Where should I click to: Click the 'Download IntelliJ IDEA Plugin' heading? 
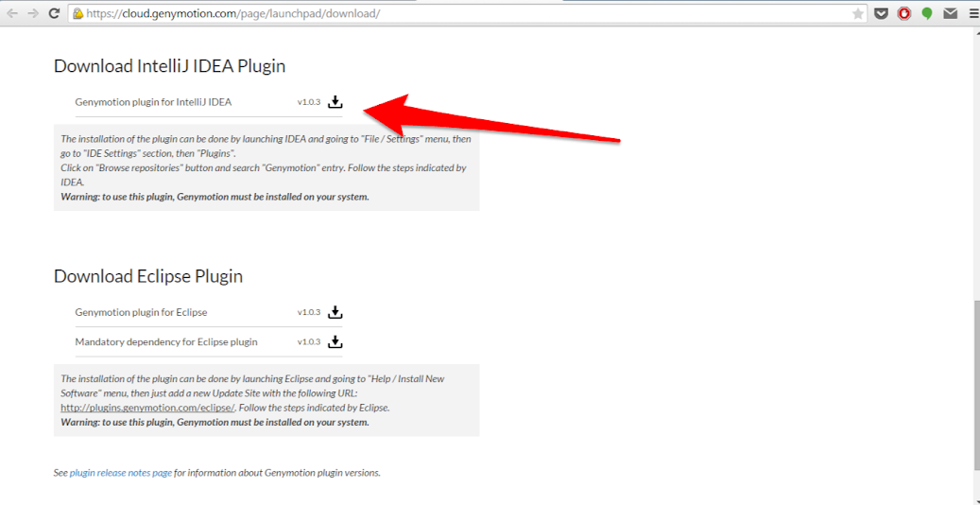point(169,65)
